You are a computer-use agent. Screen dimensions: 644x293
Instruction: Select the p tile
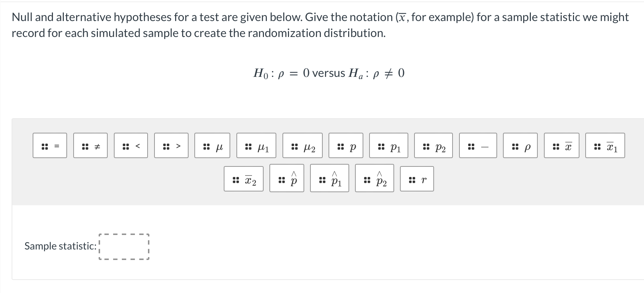click(346, 145)
